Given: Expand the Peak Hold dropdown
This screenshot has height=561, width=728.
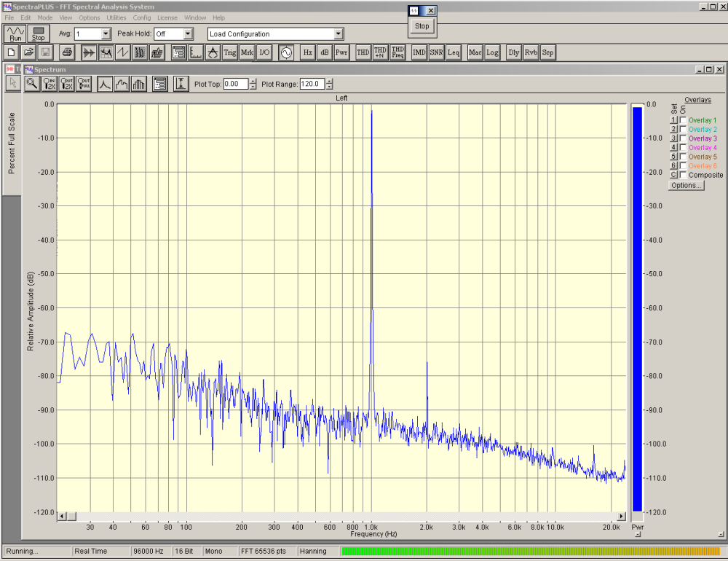Looking at the screenshot, I should pyautogui.click(x=188, y=34).
